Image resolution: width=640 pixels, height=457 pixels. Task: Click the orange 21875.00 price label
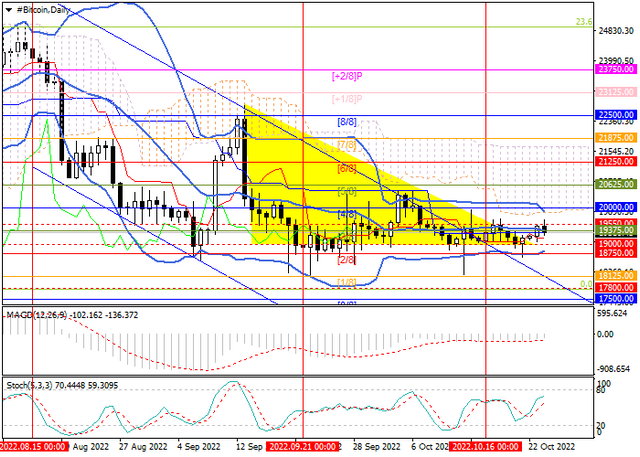[616, 138]
